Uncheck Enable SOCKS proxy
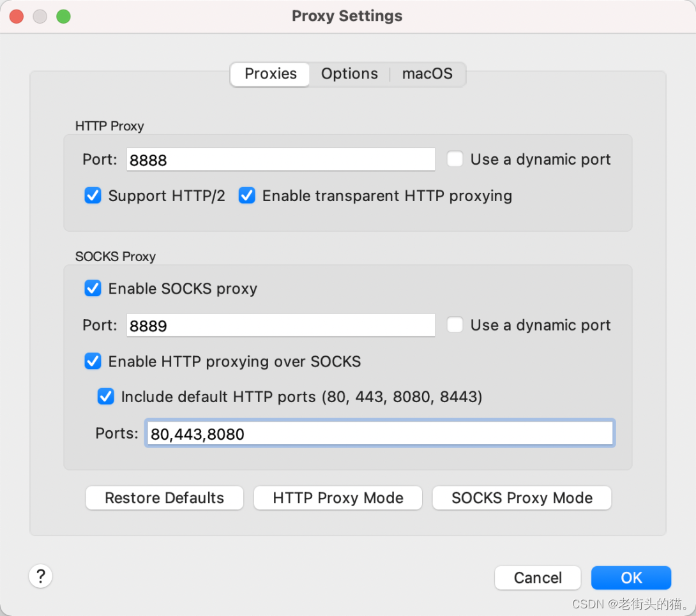 93,288
